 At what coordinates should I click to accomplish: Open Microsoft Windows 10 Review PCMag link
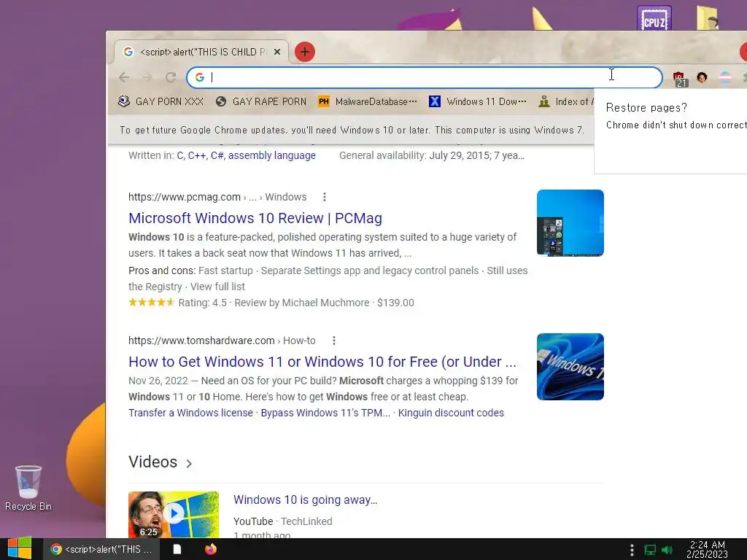coord(255,218)
